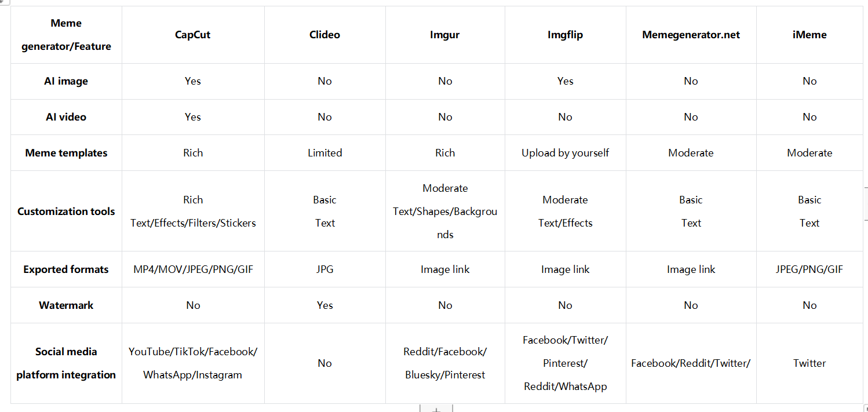Screen dimensions: 868x412
Task: Select the Memegenerator.net header cell
Action: point(691,35)
